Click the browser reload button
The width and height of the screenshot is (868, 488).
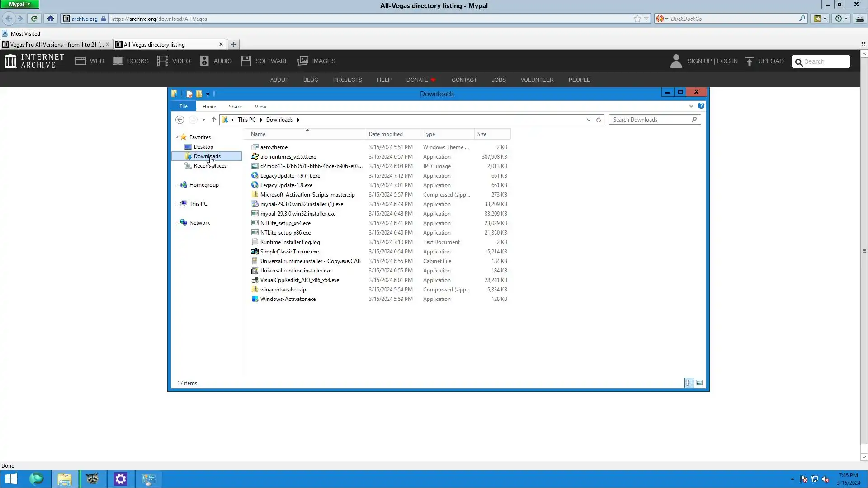(x=34, y=19)
